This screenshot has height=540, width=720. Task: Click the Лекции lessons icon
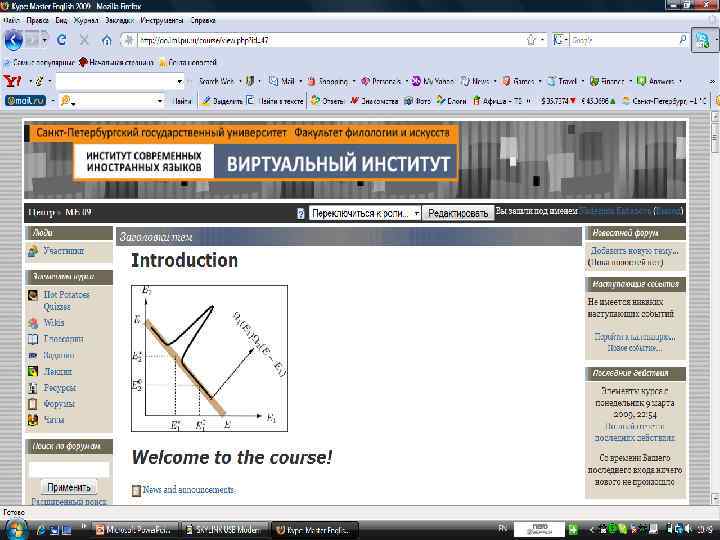(33, 371)
